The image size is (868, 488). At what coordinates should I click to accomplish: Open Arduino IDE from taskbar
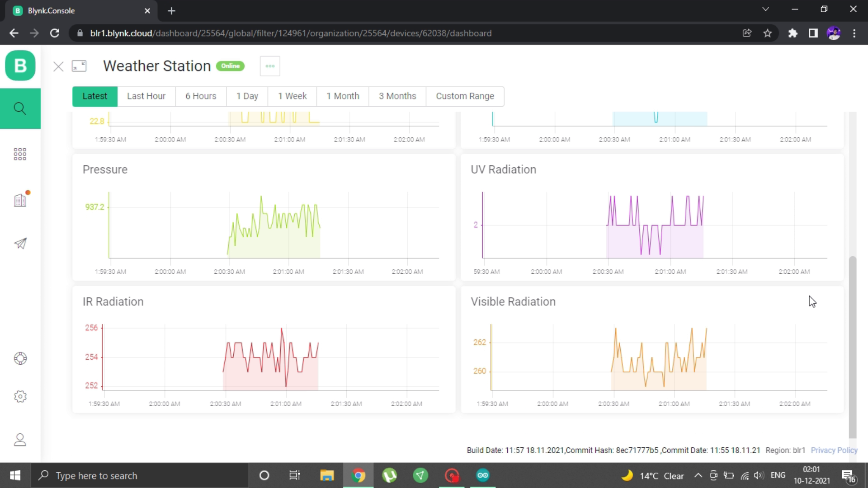click(x=482, y=475)
